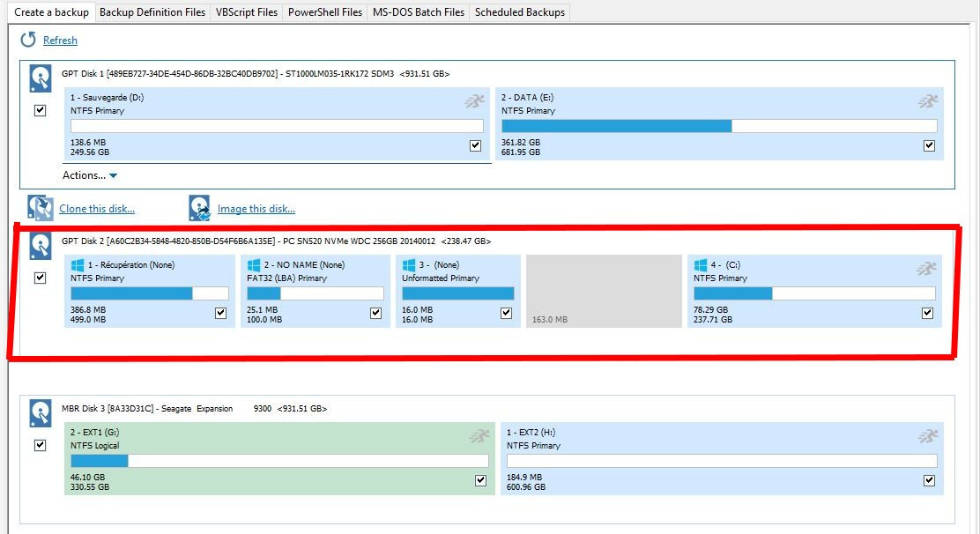Switch to the Create a backup tab
Screen dimensions: 980x534
click(x=51, y=12)
